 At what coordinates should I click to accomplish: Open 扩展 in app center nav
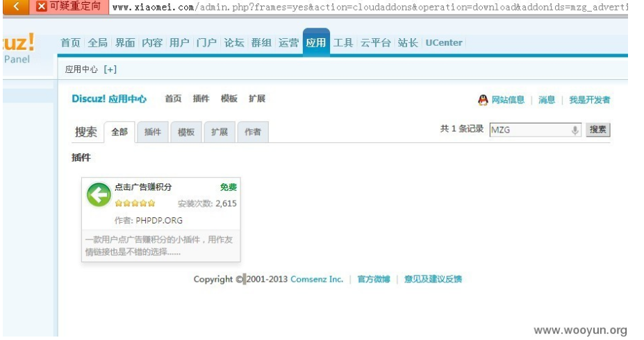coord(257,99)
